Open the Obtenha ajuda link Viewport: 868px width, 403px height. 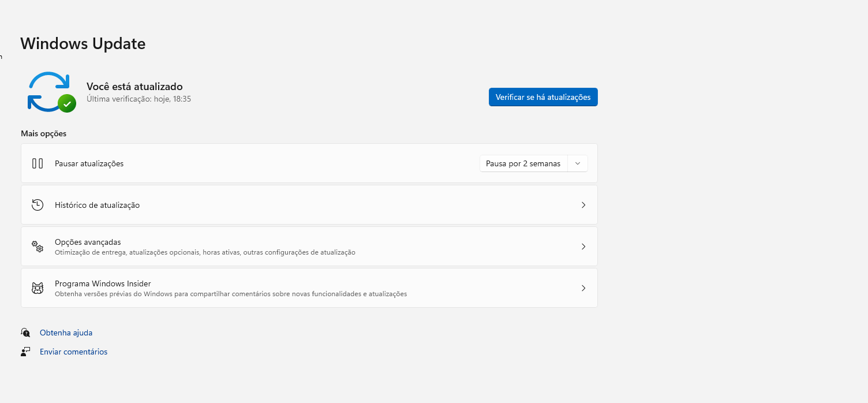[x=66, y=333]
